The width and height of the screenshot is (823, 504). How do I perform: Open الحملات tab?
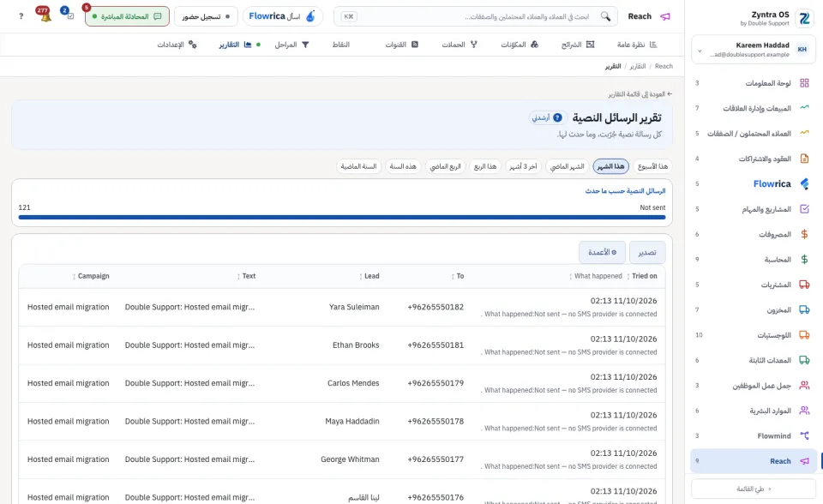point(460,45)
